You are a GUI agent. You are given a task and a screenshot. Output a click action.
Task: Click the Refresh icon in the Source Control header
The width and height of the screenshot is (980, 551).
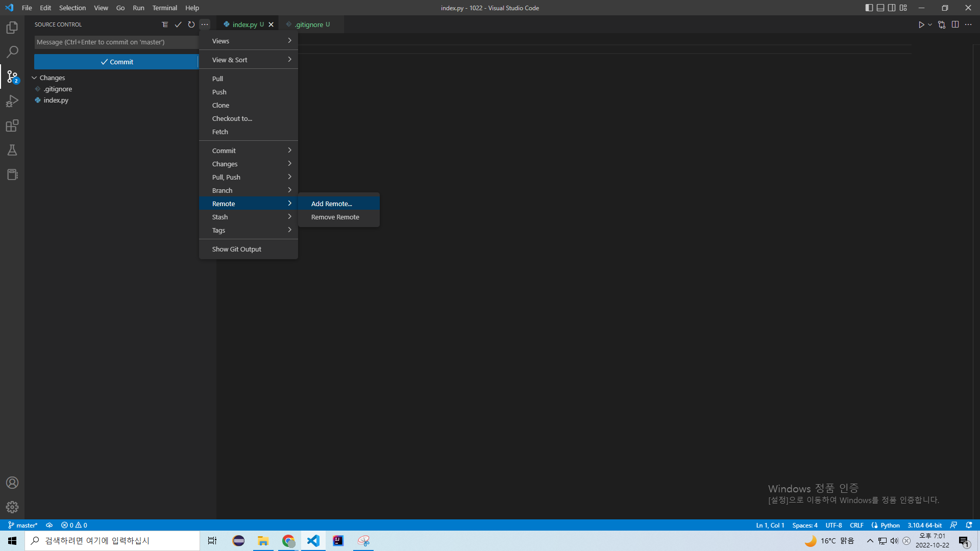coord(191,24)
